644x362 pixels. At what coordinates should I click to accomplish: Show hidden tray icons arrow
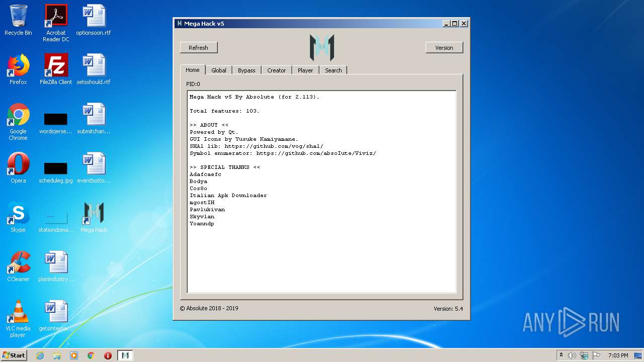point(561,355)
